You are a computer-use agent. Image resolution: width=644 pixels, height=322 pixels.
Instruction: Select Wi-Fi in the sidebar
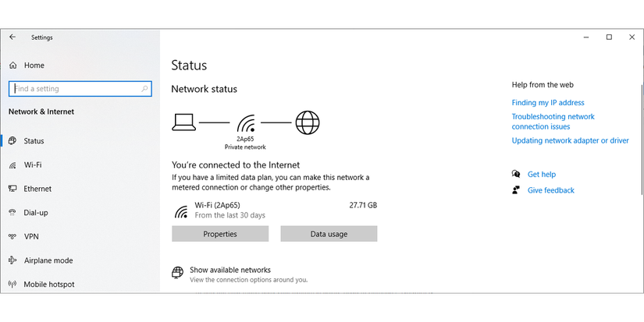pos(33,165)
